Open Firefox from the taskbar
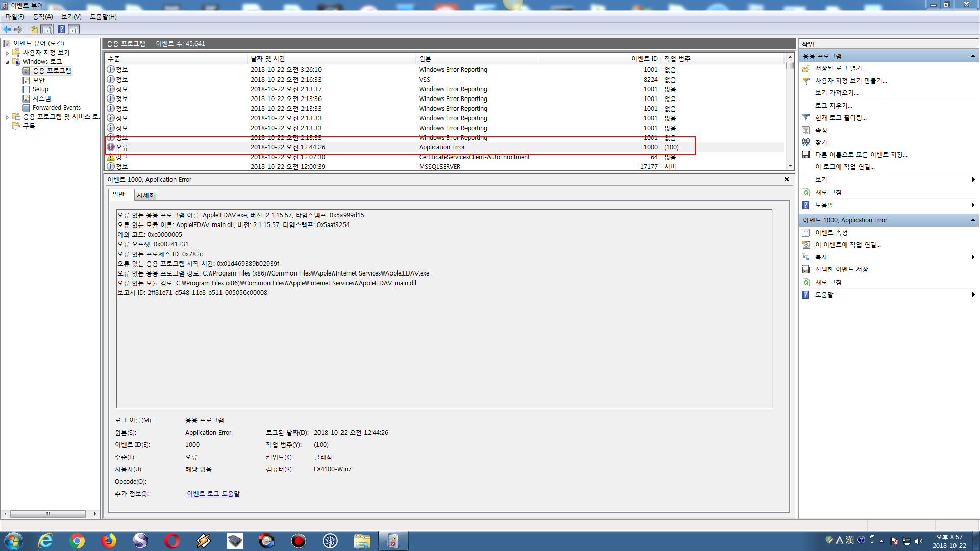This screenshot has width=980, height=551. 109,541
